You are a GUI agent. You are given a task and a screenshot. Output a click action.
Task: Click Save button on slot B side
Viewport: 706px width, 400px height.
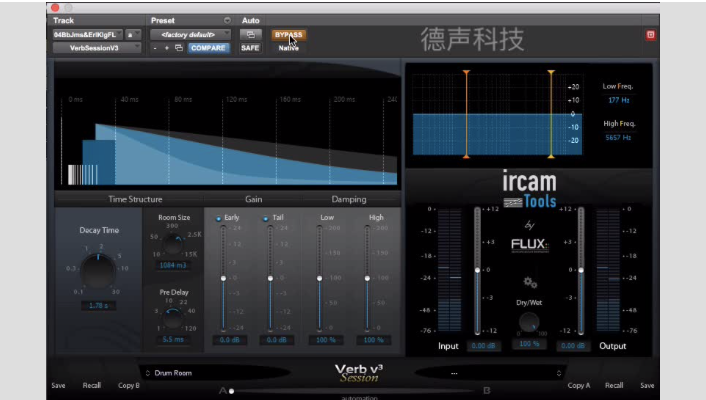click(647, 386)
